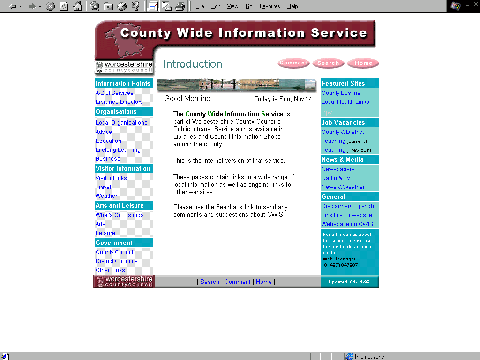
Task: Click the pink Home oval button
Action: (363, 63)
